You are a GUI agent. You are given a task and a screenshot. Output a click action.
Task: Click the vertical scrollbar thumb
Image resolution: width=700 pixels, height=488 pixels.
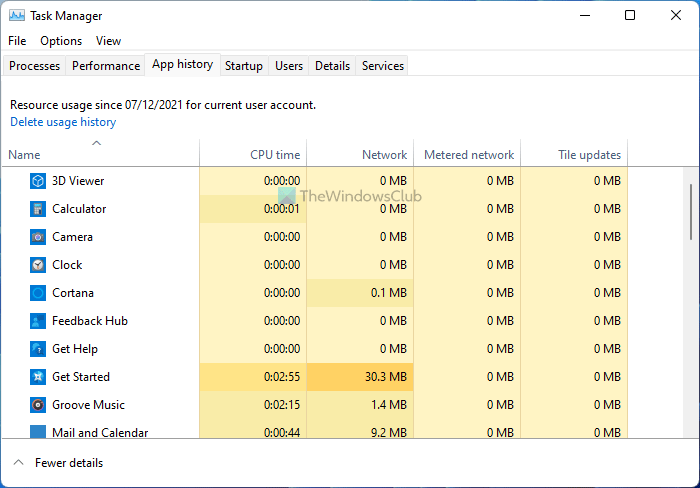pos(691,212)
